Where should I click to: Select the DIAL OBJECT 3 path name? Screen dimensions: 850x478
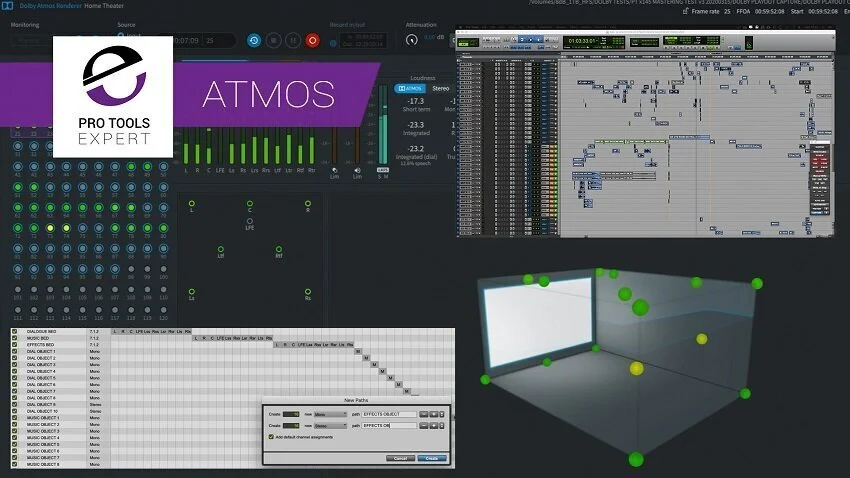click(x=41, y=365)
